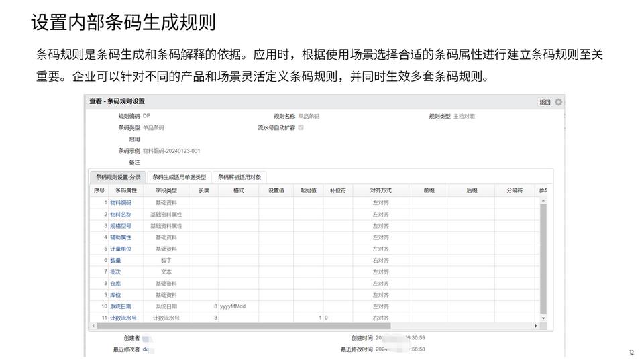Toggle the 流水号自动扩容 checkbox
Image resolution: width=644 pixels, height=362 pixels.
[x=301, y=127]
